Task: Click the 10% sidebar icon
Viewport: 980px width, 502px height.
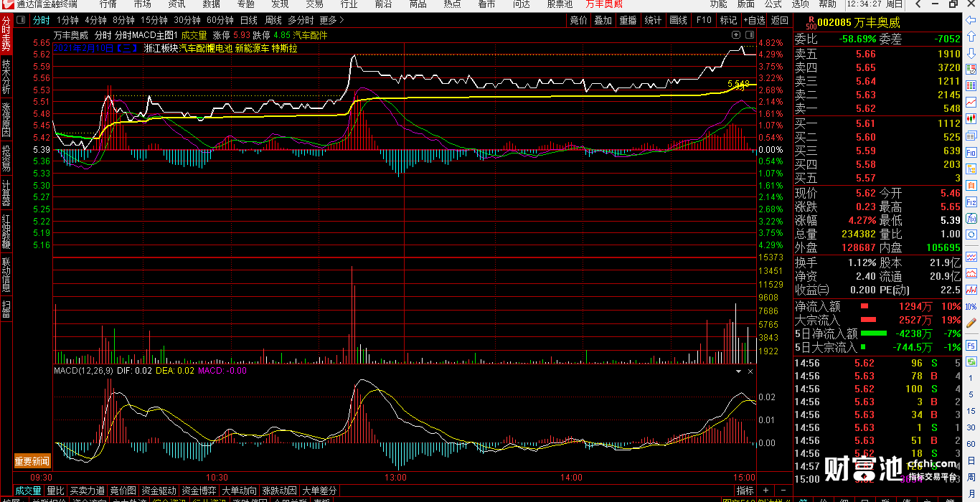Action: click(971, 306)
